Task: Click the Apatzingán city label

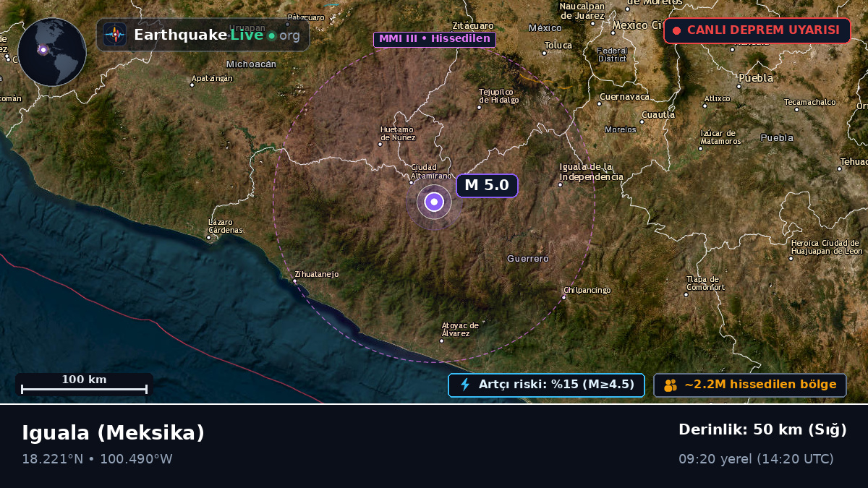Action: click(212, 78)
